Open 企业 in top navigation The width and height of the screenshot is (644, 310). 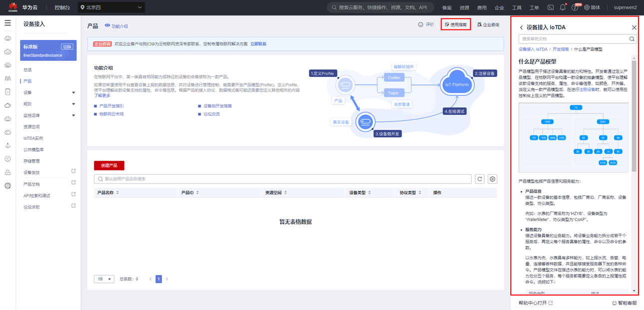click(x=499, y=8)
